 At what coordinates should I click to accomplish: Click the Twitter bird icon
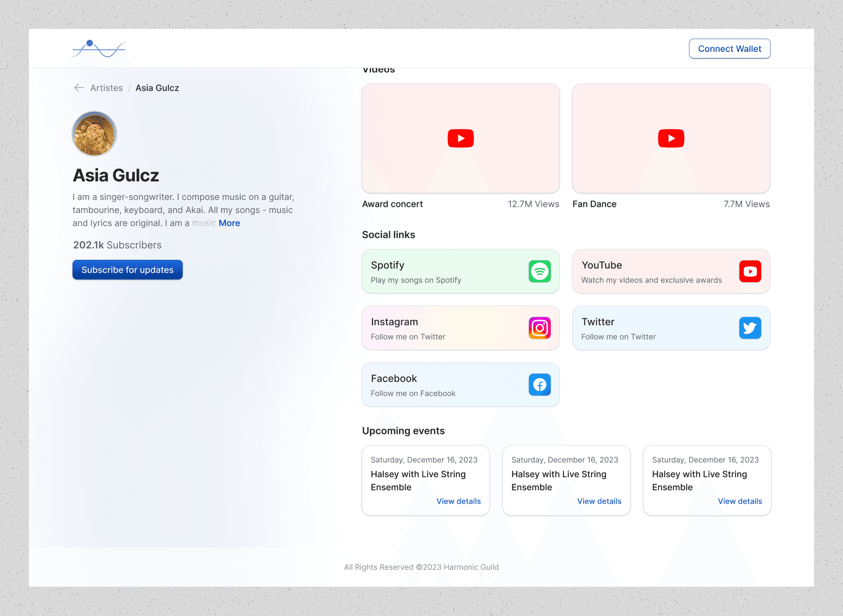coord(750,328)
